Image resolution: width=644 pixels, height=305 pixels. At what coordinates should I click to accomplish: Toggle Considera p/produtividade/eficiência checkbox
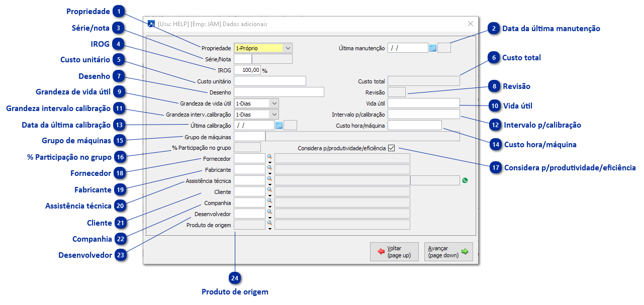392,148
